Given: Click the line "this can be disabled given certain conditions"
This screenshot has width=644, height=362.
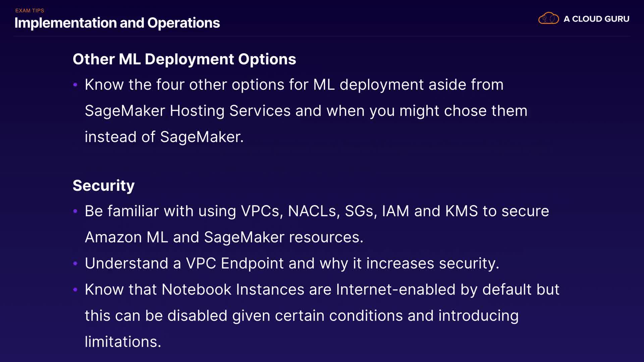Looking at the screenshot, I should click(x=301, y=316).
